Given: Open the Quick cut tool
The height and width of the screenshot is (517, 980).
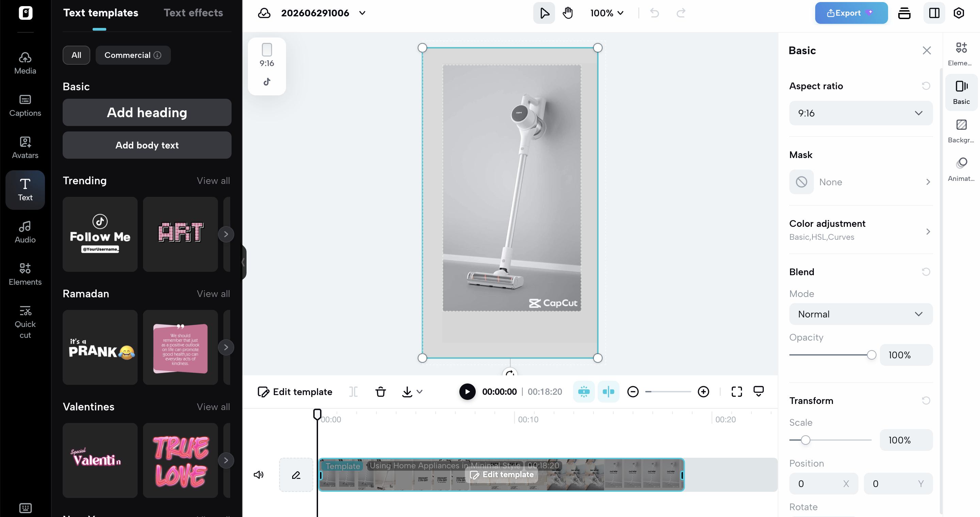Looking at the screenshot, I should coord(25,322).
